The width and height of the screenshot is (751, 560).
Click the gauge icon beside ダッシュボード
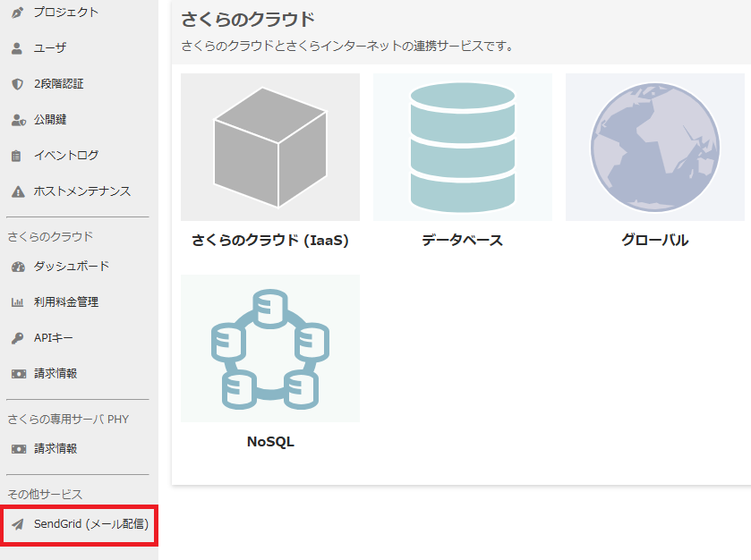18,267
